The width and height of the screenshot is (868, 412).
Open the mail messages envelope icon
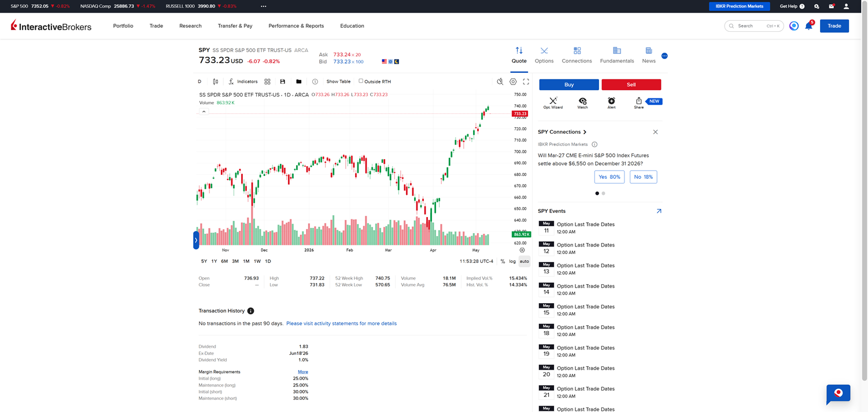[832, 6]
